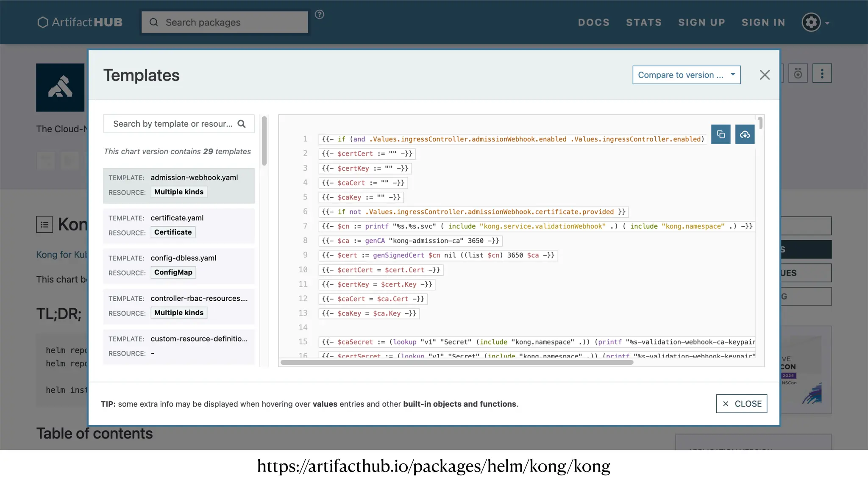Click the template list vertical scrollbar

(x=264, y=141)
